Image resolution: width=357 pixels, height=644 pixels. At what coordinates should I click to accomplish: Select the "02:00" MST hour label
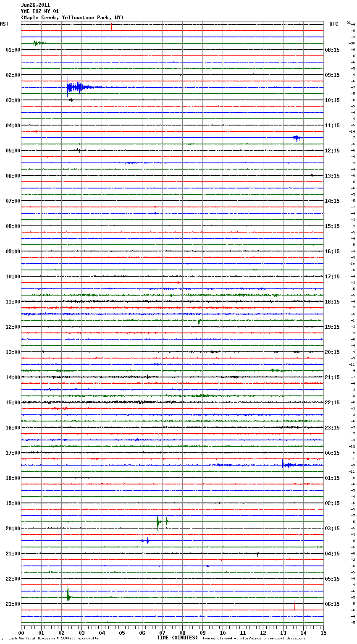[13, 75]
